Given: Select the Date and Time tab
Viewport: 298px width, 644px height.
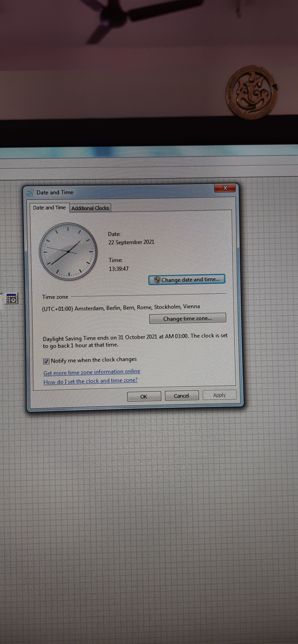Looking at the screenshot, I should pyautogui.click(x=50, y=208).
